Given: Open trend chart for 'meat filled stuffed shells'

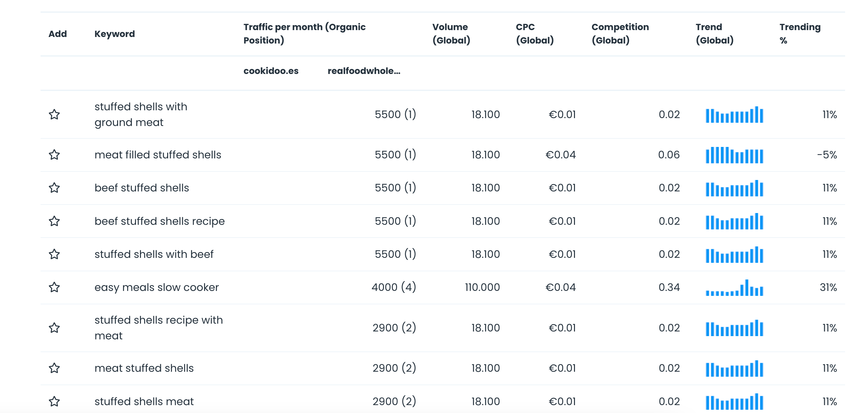Looking at the screenshot, I should [734, 155].
